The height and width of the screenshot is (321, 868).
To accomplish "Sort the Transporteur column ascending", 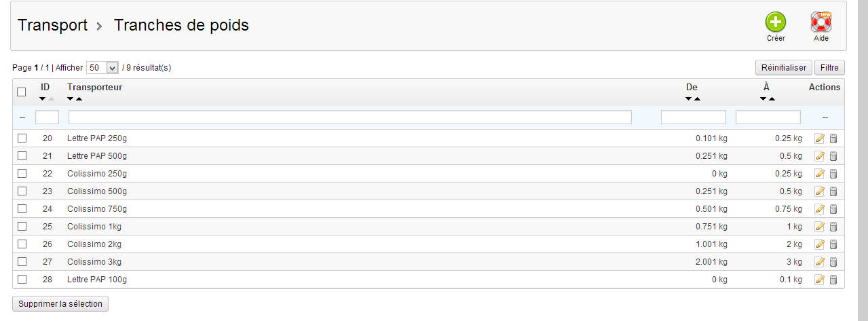I will 79,99.
